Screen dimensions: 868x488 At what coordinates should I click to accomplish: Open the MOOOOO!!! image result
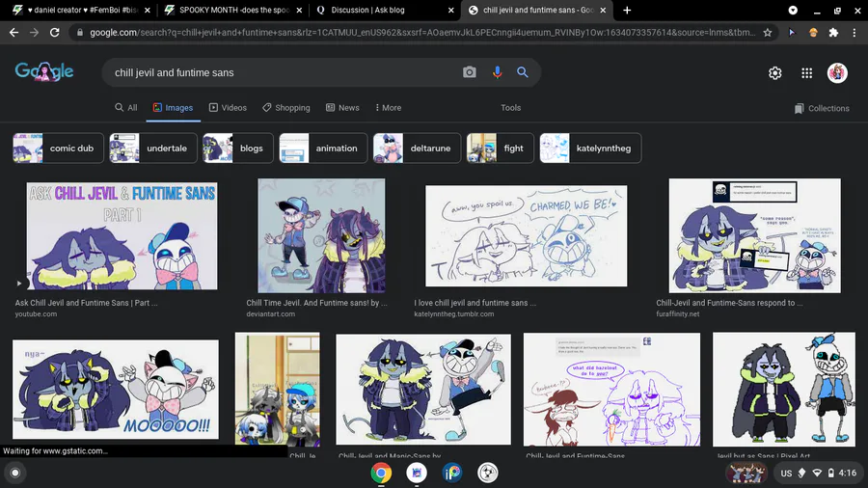click(116, 390)
